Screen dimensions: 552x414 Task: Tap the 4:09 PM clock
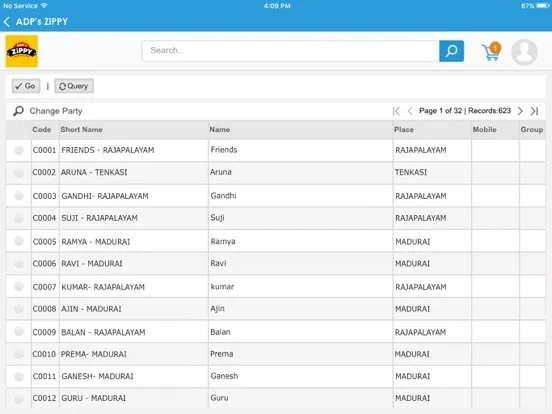[277, 6]
